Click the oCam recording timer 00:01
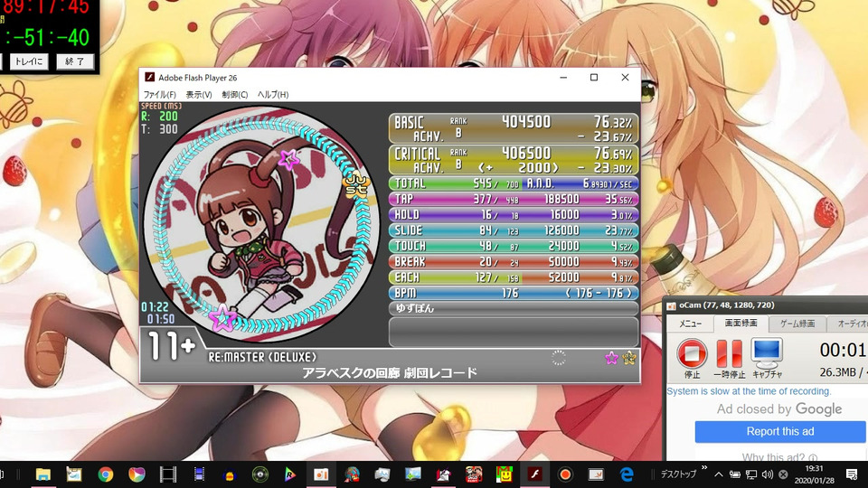The image size is (868, 488). [x=844, y=350]
